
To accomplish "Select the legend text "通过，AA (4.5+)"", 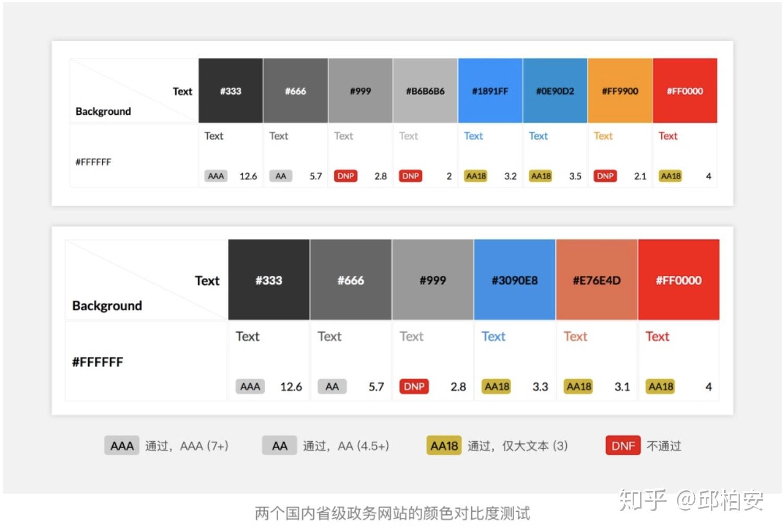I will tap(346, 446).
